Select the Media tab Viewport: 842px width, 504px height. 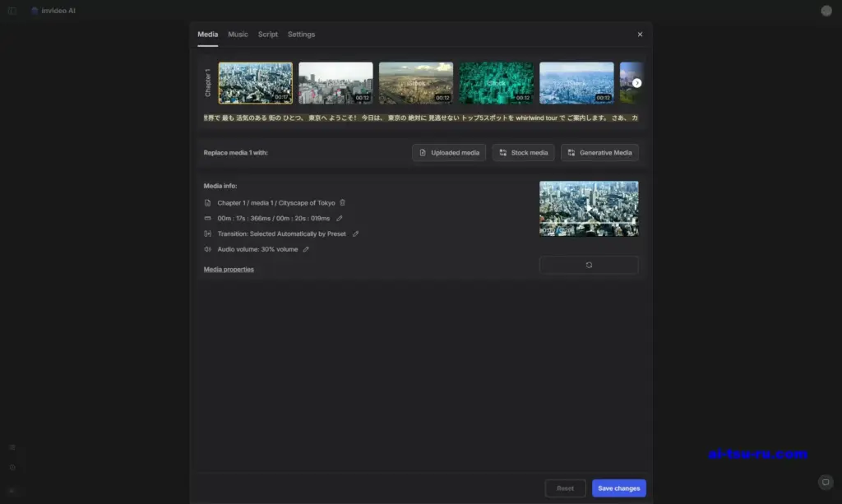pyautogui.click(x=208, y=35)
